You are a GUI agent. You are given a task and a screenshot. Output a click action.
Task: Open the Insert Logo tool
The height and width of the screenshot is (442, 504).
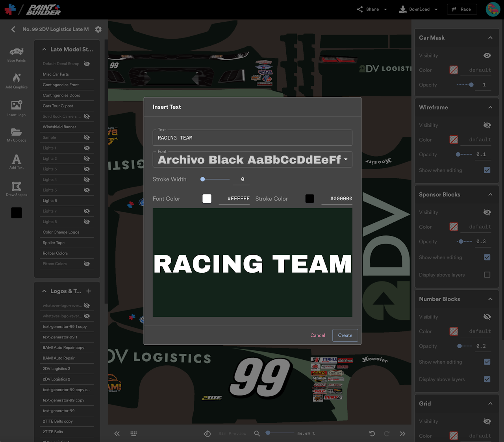point(17,108)
